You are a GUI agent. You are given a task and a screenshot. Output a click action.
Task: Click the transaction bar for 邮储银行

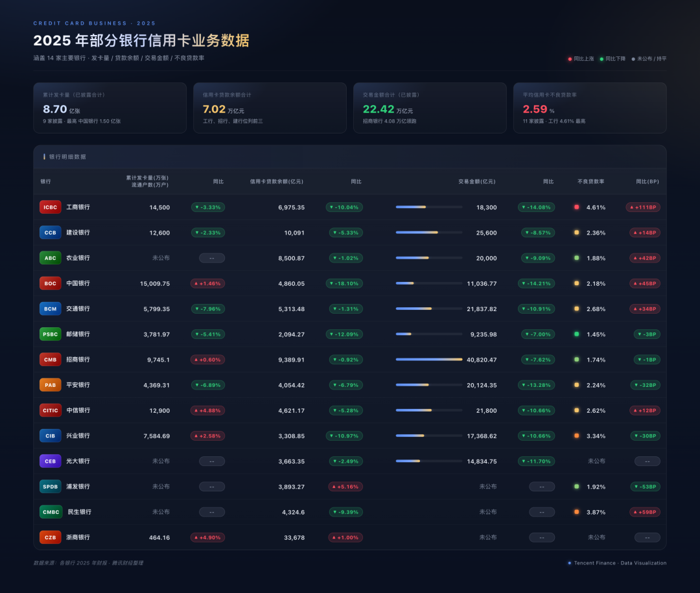(429, 334)
